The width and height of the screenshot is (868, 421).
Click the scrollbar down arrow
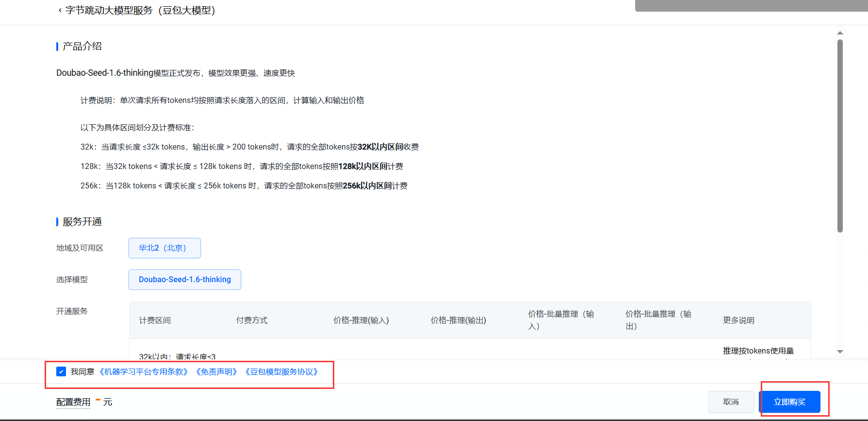tap(840, 352)
